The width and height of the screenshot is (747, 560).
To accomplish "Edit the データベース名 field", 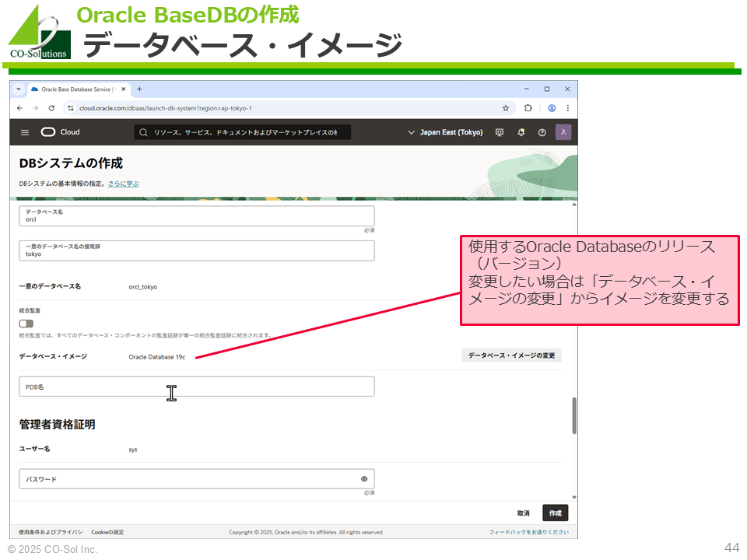I will pos(197,215).
